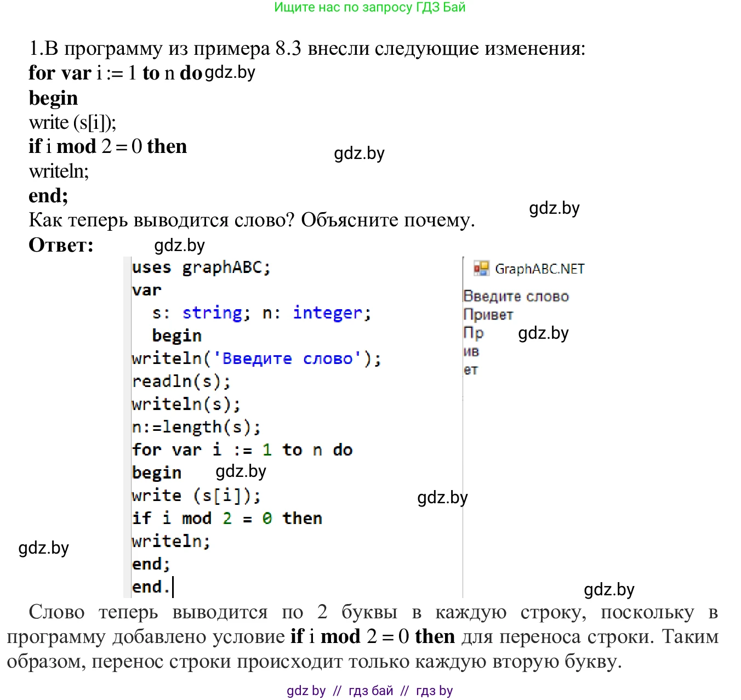Click the 'n:=length(s);' code line
This screenshot has height=700, width=741.
pyautogui.click(x=196, y=427)
